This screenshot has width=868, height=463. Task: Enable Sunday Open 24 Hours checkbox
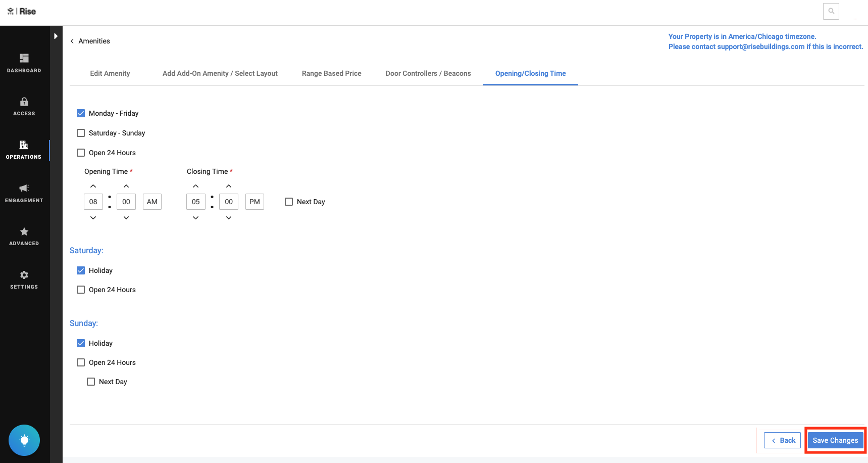point(81,362)
